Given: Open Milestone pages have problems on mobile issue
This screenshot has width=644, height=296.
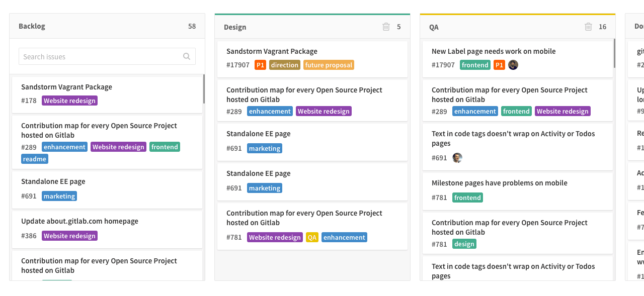Looking at the screenshot, I should (x=499, y=183).
